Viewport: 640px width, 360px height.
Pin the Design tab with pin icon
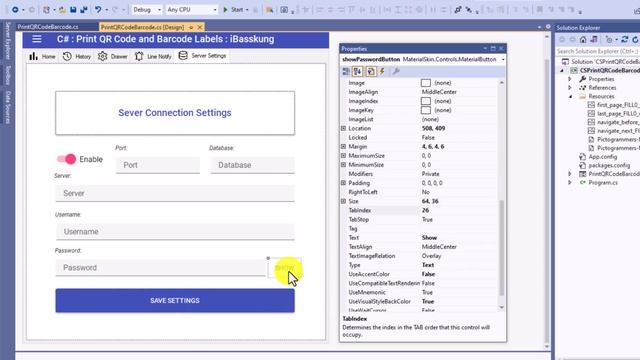point(191,27)
